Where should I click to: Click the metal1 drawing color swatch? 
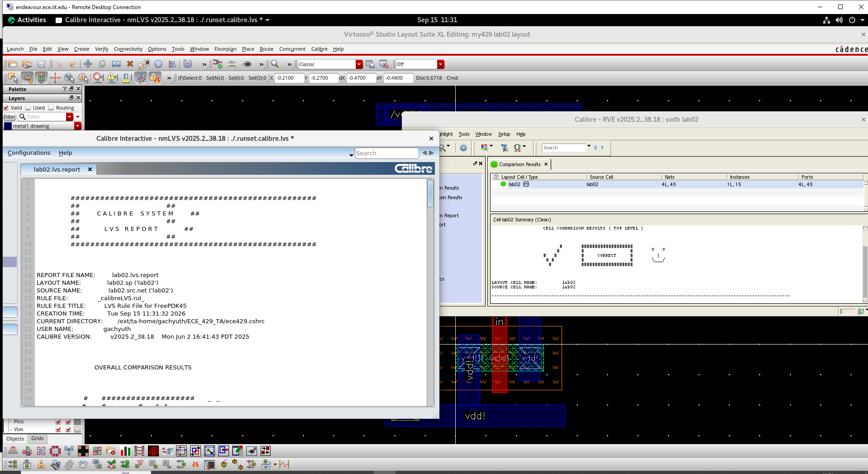[x=8, y=126]
